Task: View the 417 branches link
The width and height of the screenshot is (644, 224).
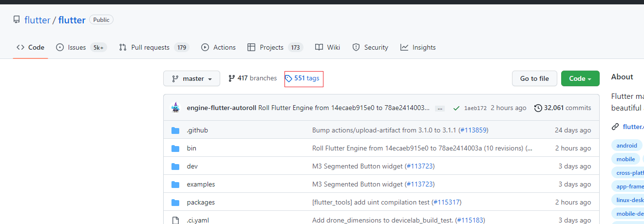Action: click(x=252, y=78)
